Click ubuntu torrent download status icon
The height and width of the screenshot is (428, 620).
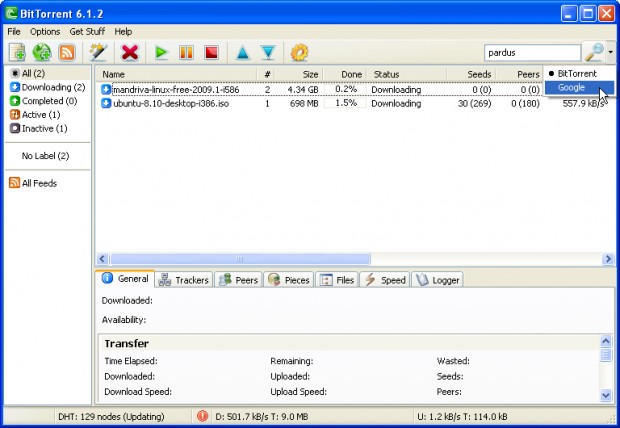point(105,104)
